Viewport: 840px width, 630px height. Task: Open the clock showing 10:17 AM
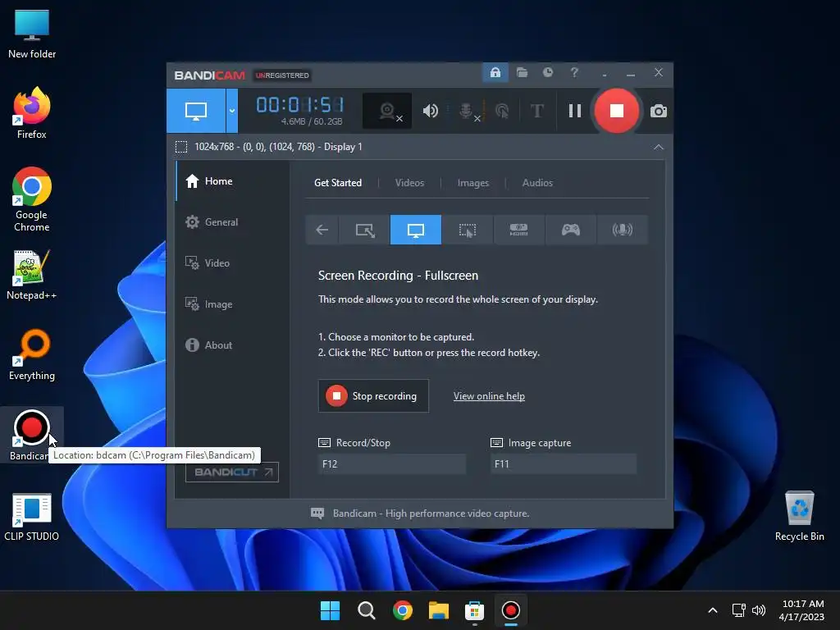[801, 610]
